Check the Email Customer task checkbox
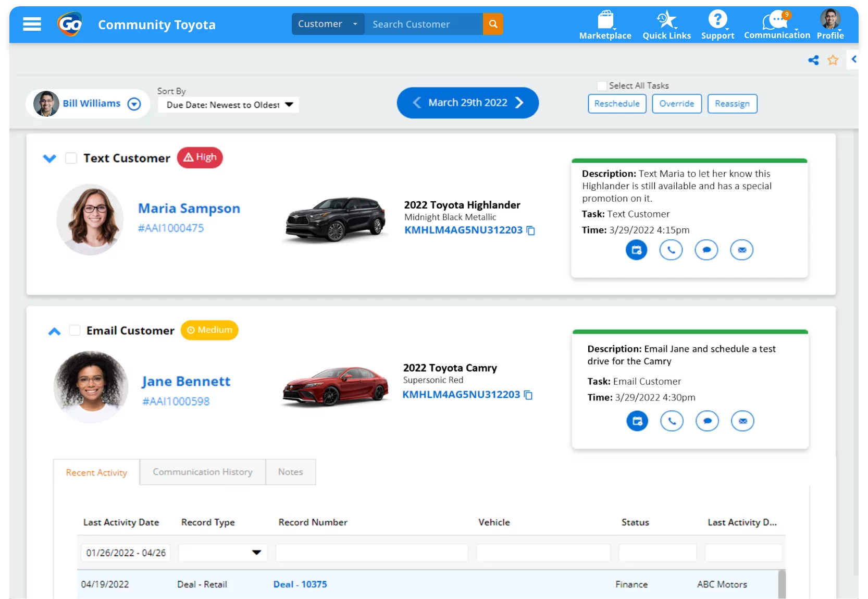 pos(75,330)
